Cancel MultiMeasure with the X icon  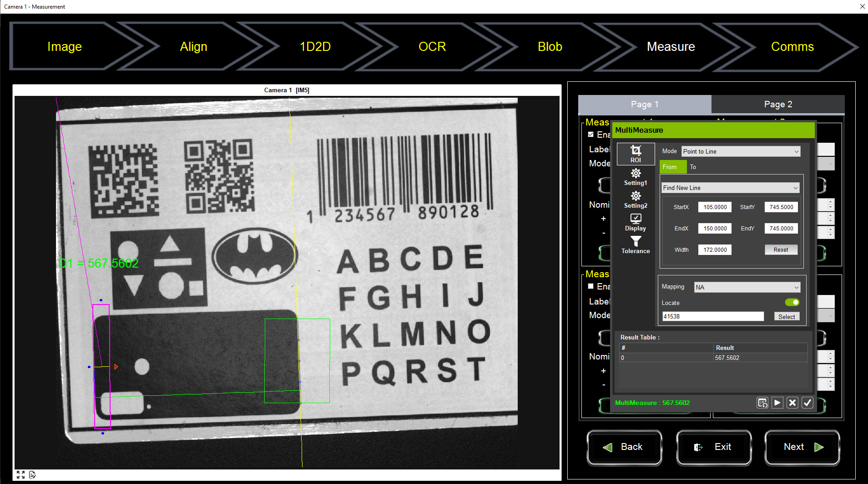792,403
